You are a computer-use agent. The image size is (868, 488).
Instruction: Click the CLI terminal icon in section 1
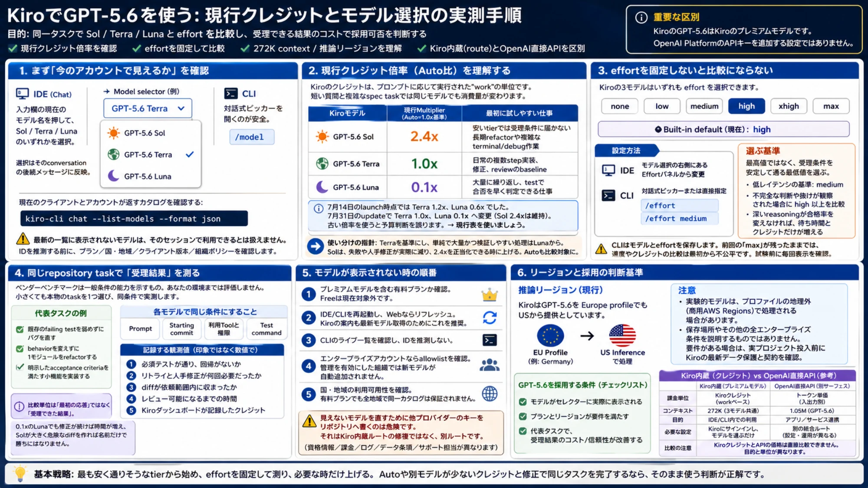point(230,94)
